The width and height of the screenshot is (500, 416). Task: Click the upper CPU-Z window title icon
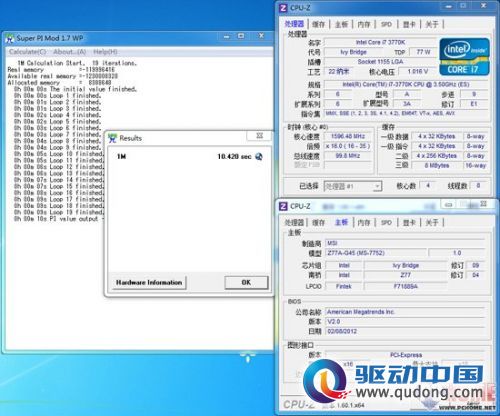coord(283,8)
